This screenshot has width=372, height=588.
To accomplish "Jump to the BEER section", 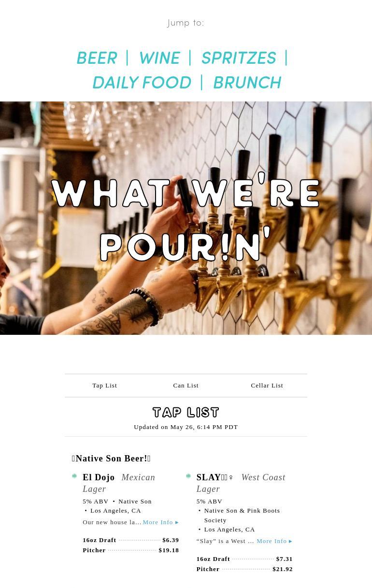I will pos(97,58).
